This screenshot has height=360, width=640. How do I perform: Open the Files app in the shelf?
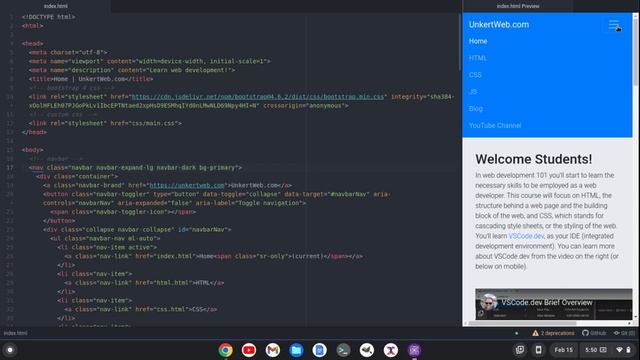pyautogui.click(x=296, y=350)
